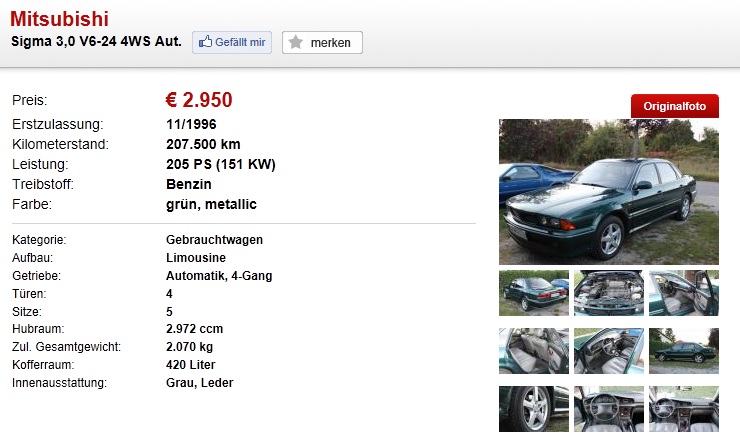Open the open-door interior thumbnail
740x441 pixels.
pos(684,293)
